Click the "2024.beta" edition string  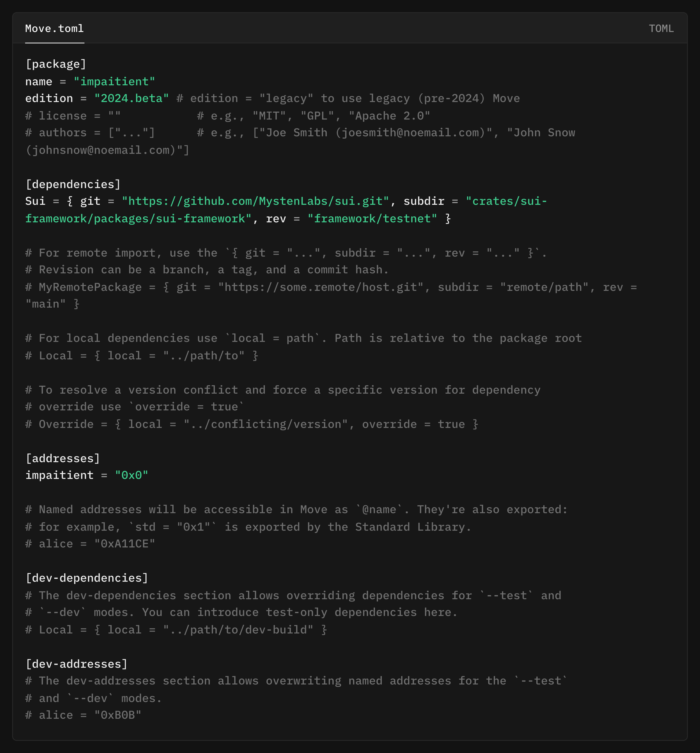point(131,98)
